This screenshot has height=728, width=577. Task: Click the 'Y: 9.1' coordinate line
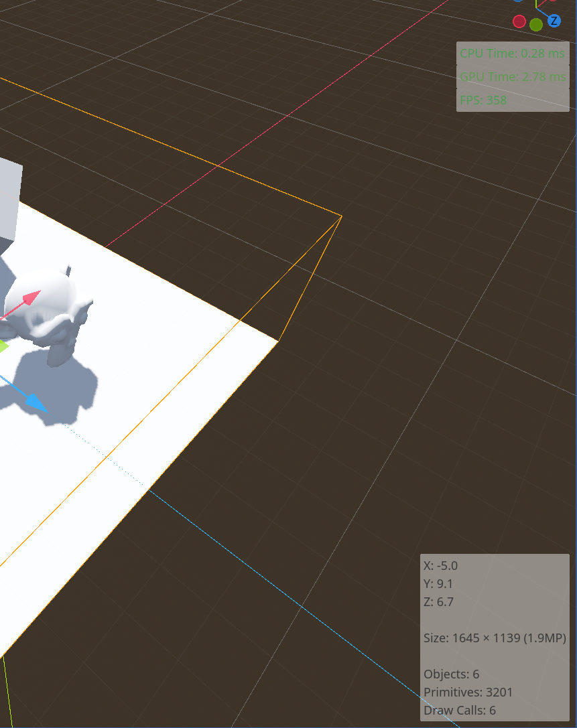point(438,583)
